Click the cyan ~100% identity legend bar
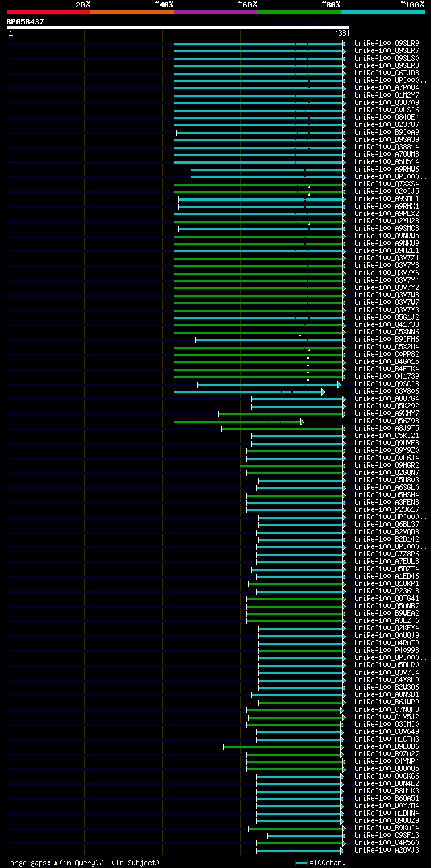 (383, 12)
